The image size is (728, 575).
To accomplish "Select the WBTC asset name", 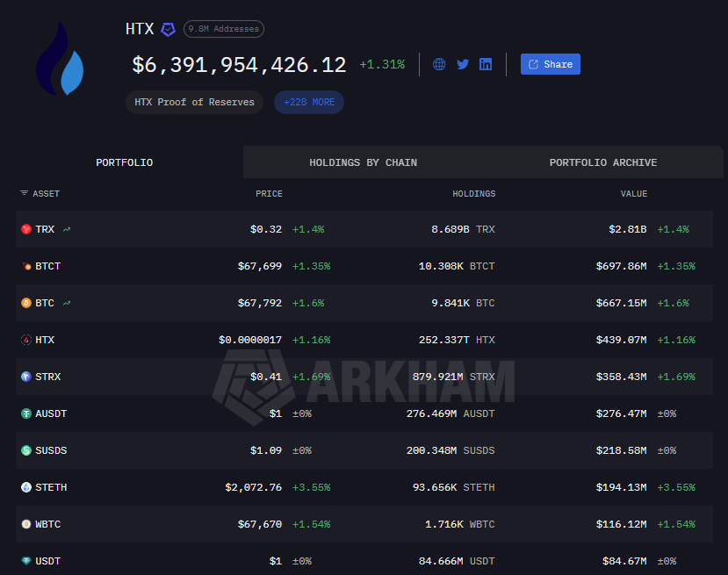I will (47, 524).
